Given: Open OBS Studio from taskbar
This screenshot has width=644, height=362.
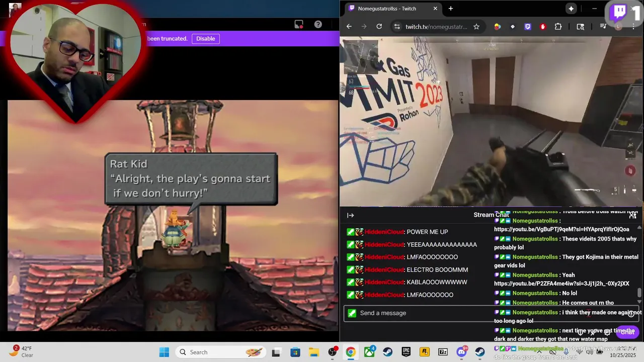Looking at the screenshot, I should tap(332, 352).
